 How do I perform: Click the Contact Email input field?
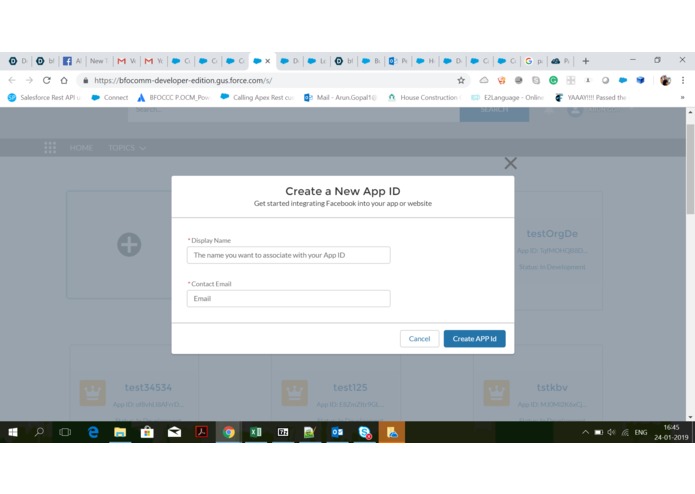289,299
